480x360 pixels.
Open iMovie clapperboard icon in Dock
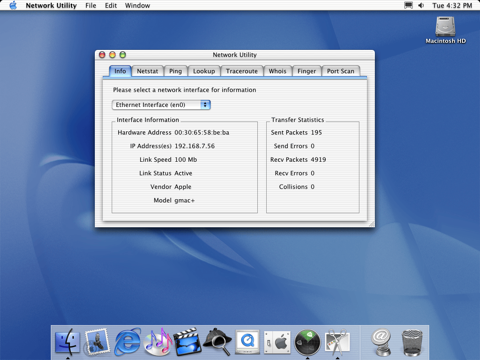[187, 342]
